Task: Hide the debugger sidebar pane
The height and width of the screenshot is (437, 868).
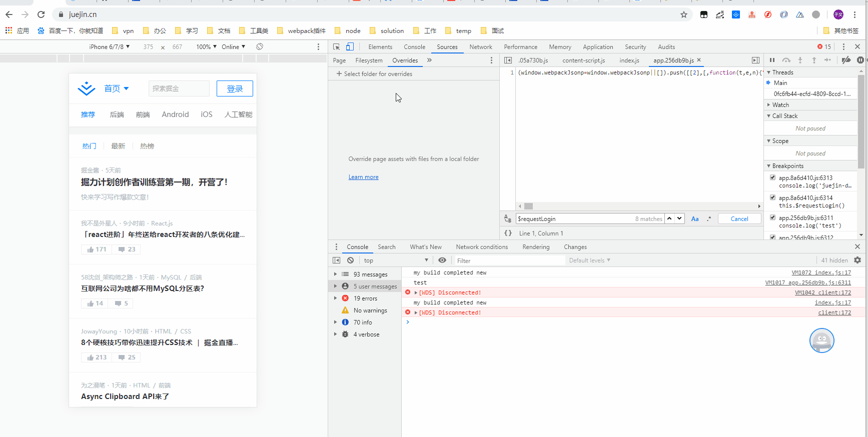Action: pyautogui.click(x=755, y=60)
